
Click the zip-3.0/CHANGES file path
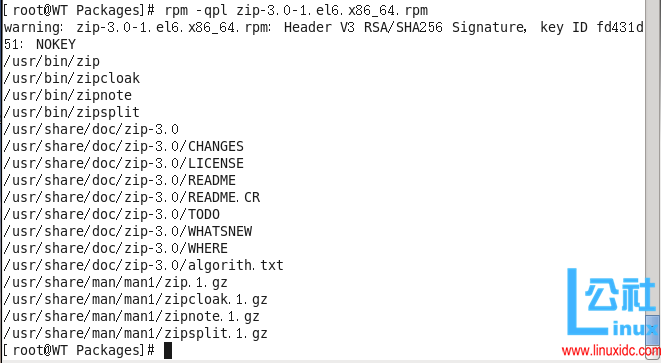(124, 146)
